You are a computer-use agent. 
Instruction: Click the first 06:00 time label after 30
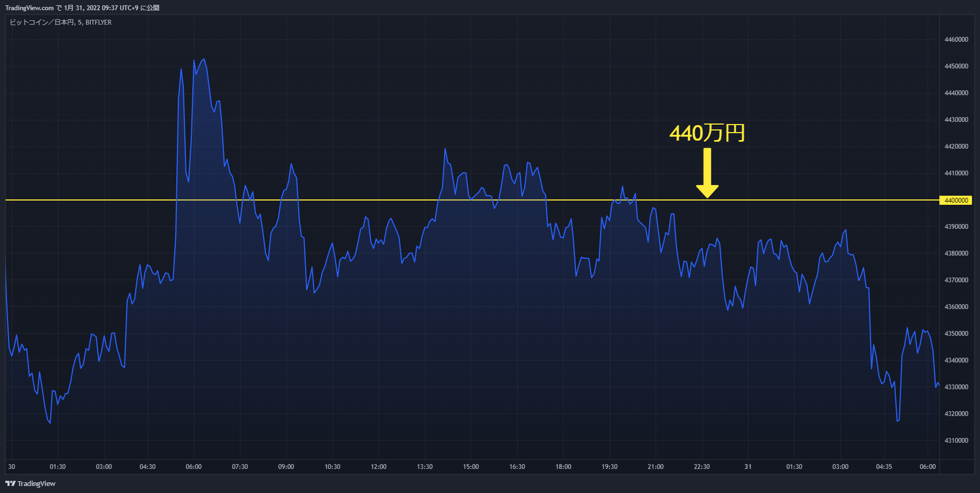(x=193, y=467)
